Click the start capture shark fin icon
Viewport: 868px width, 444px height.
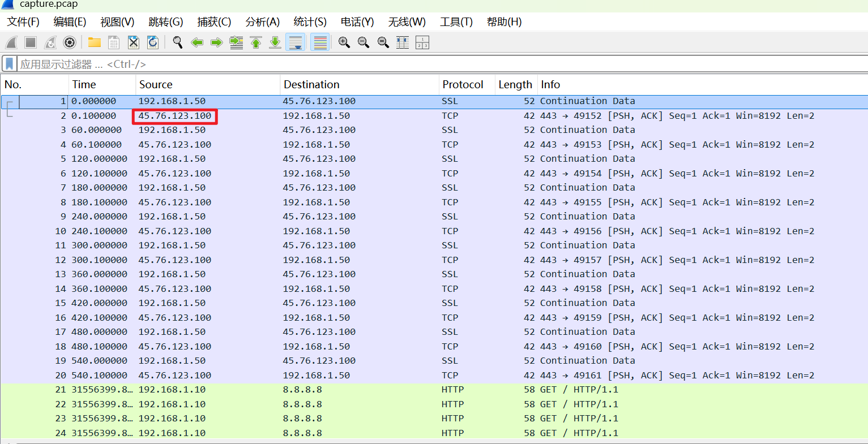coord(11,42)
